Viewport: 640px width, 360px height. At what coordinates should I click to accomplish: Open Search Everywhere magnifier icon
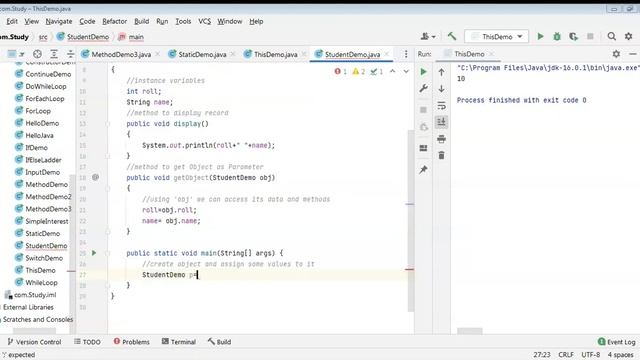coord(611,37)
